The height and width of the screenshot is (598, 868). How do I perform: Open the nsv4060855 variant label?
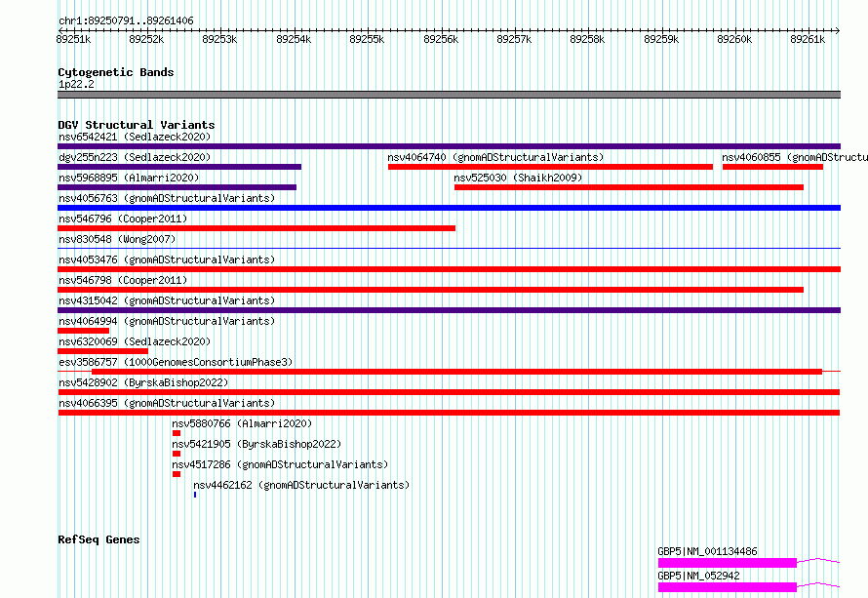(795, 157)
